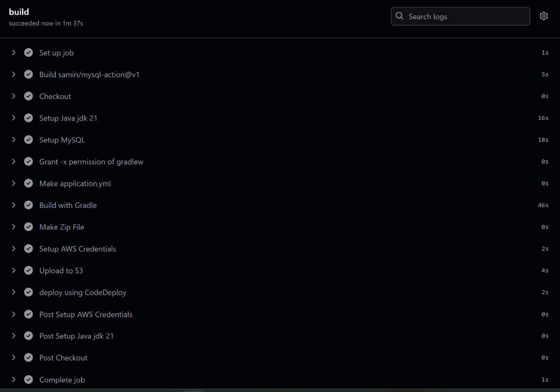Screen dimensions: 560x392
Task: Click the success check icon for Build samin/mysql-action@v1
Action: coord(28,74)
